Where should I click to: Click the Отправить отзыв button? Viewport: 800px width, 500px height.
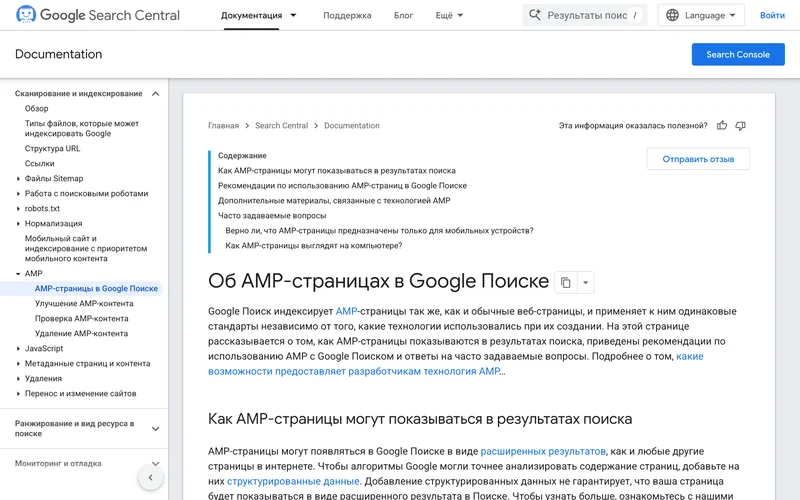pos(698,159)
